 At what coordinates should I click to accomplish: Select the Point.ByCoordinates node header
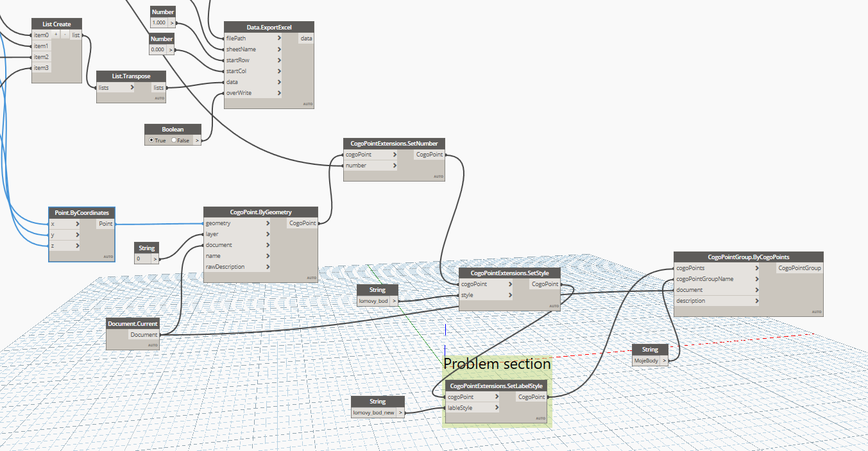82,212
